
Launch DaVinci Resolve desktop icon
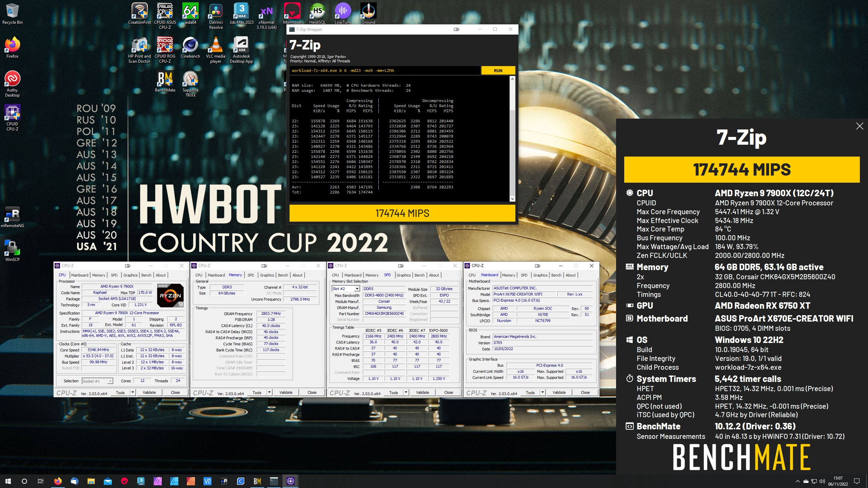[x=216, y=16]
